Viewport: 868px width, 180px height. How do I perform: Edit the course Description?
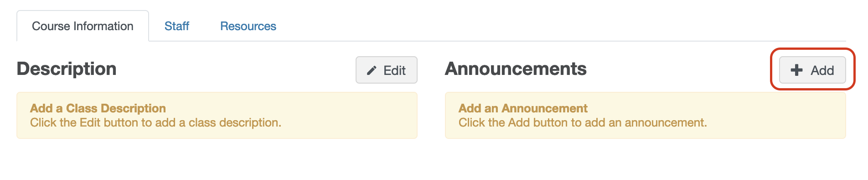(387, 70)
